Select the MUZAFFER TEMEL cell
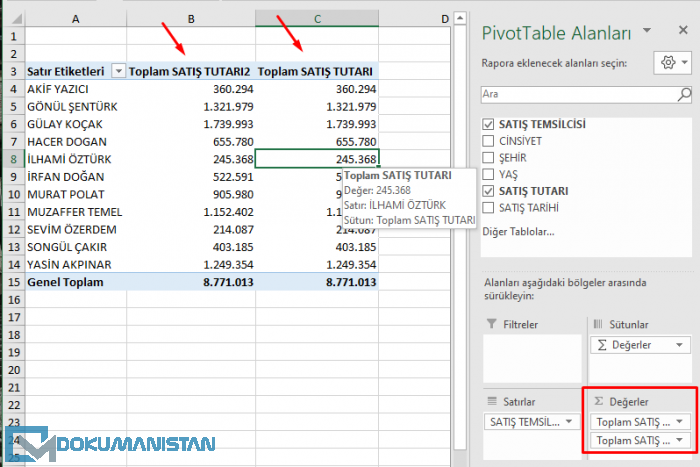The height and width of the screenshot is (467, 700). point(76,212)
